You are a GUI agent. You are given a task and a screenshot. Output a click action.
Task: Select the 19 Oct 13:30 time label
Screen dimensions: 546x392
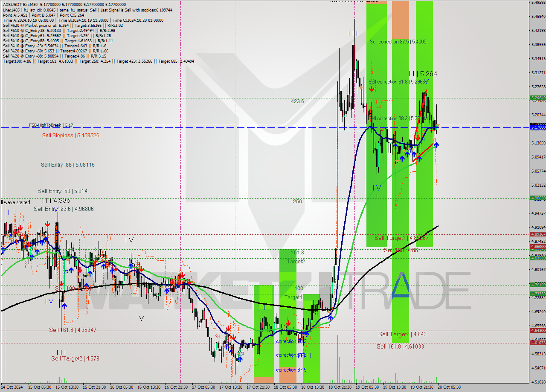point(394,387)
